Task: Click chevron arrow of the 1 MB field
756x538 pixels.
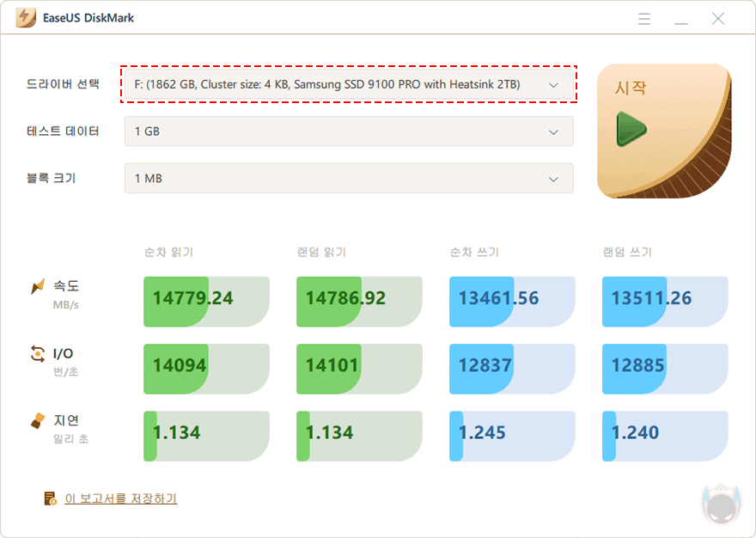Action: coord(553,179)
